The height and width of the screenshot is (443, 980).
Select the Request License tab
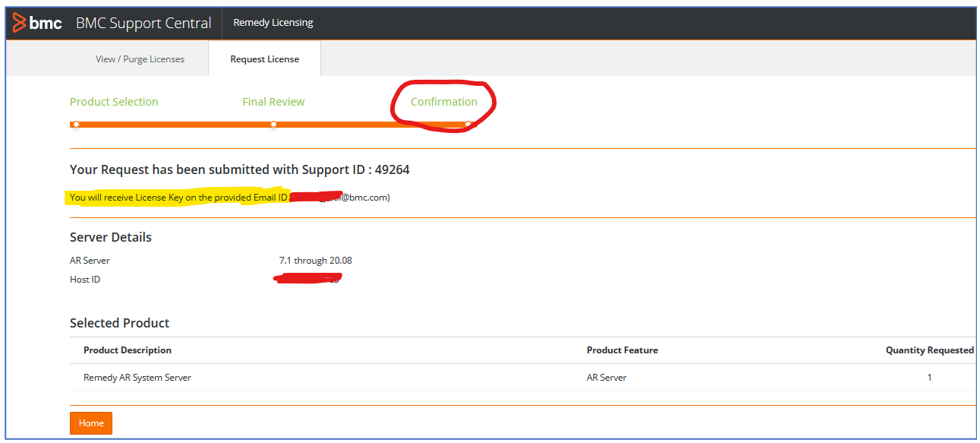(x=265, y=59)
